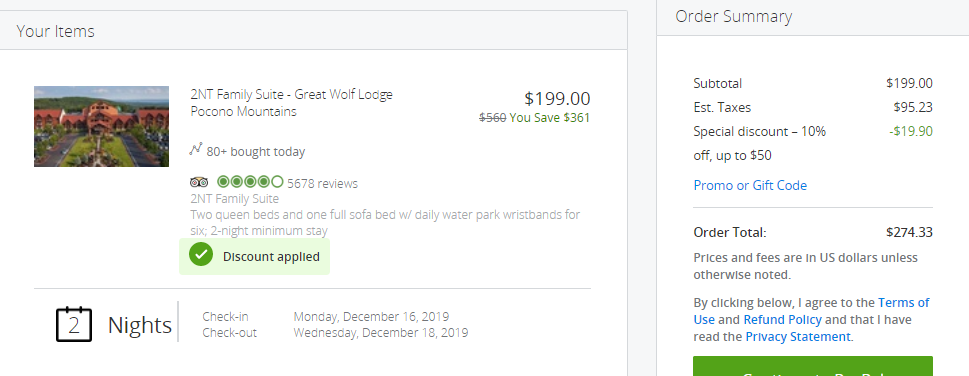
Task: Open the Great Wolf Lodge thumbnail photo
Action: [x=101, y=126]
